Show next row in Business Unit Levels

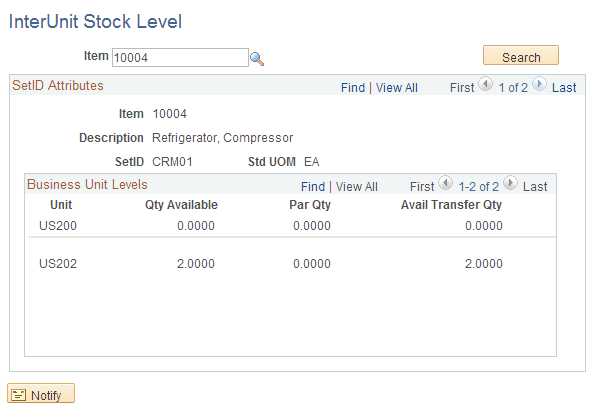[x=510, y=183]
